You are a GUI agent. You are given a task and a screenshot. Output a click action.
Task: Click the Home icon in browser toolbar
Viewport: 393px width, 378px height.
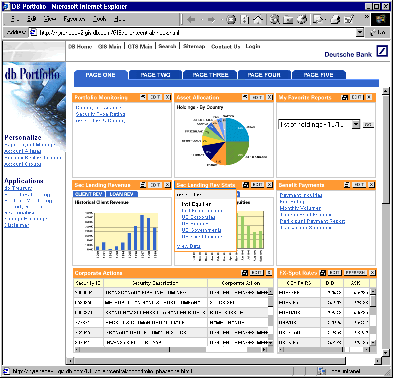[258, 20]
